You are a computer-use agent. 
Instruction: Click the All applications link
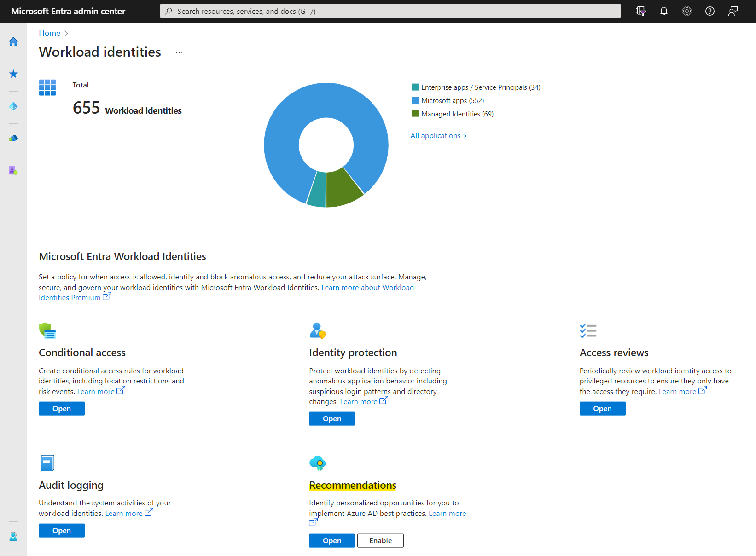[439, 136]
